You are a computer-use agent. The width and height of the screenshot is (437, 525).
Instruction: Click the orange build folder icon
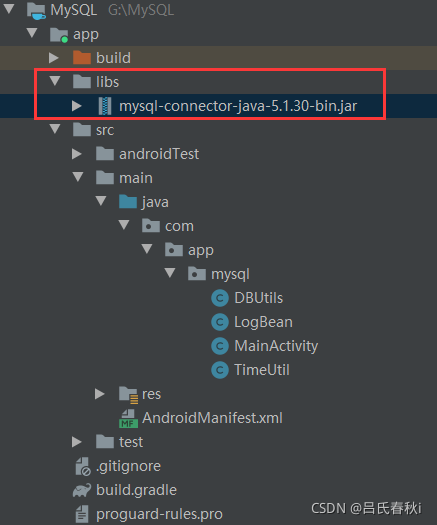click(82, 58)
